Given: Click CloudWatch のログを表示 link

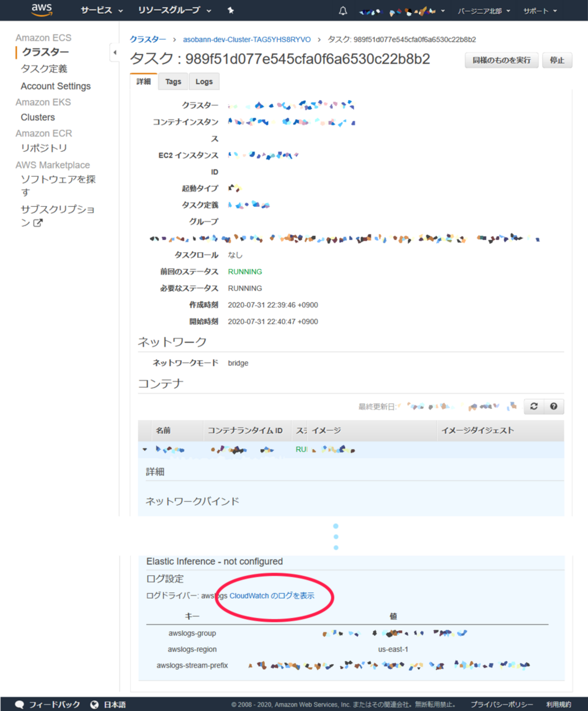Looking at the screenshot, I should tap(272, 596).
